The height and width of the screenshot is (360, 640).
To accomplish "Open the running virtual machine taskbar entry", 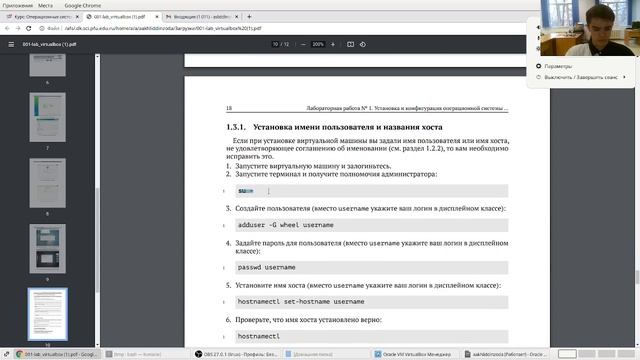I will 505,354.
